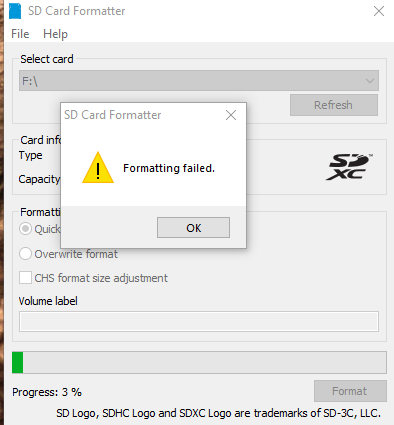Select the Quick format radio button

25,229
